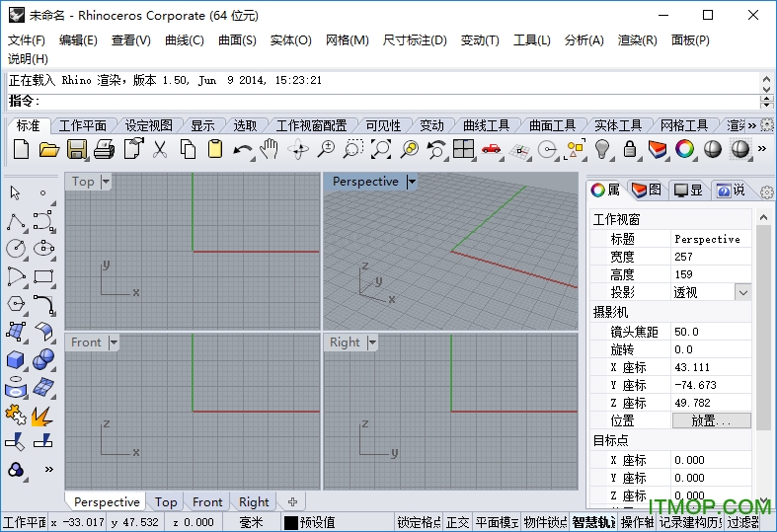Image resolution: width=777 pixels, height=532 pixels.
Task: Click the red car icon
Action: click(491, 149)
